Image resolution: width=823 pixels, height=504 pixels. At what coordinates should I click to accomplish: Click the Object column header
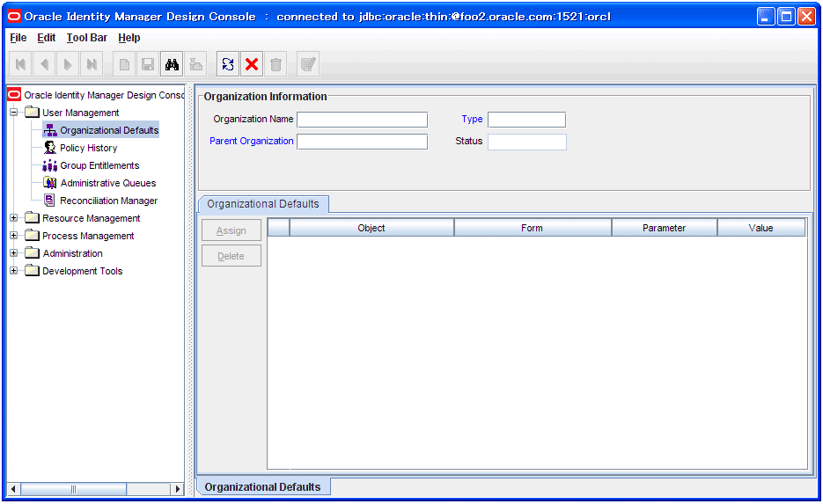point(371,228)
